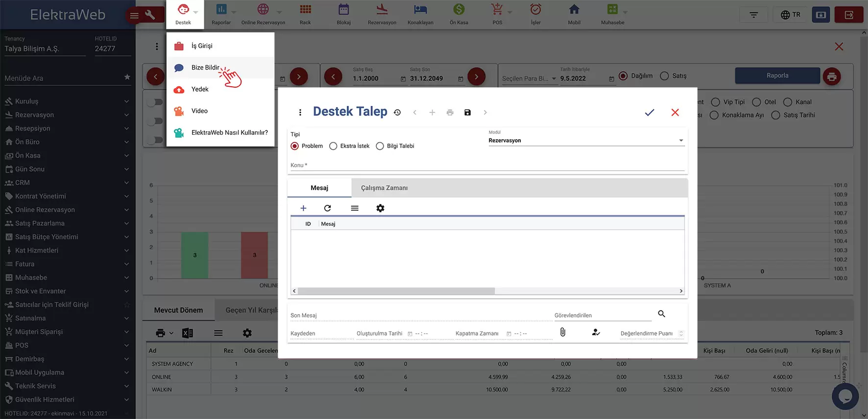The image size is (868, 419).
Task: Select the Dağılım radio button
Action: [x=623, y=76]
